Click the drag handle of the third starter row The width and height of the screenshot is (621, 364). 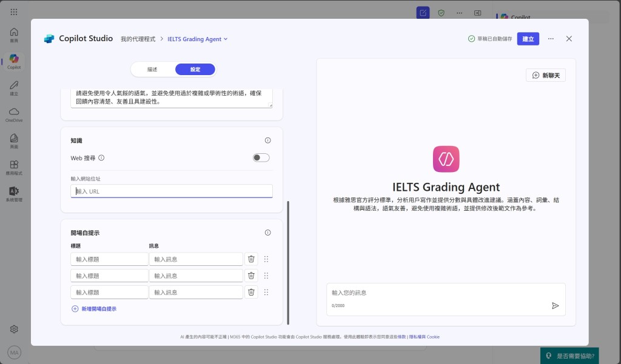click(266, 293)
